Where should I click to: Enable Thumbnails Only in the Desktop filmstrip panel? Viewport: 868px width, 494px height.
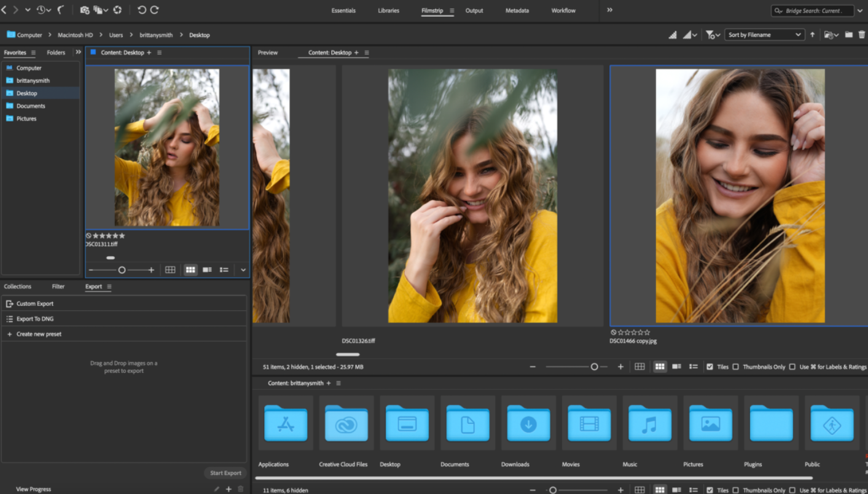pyautogui.click(x=735, y=367)
